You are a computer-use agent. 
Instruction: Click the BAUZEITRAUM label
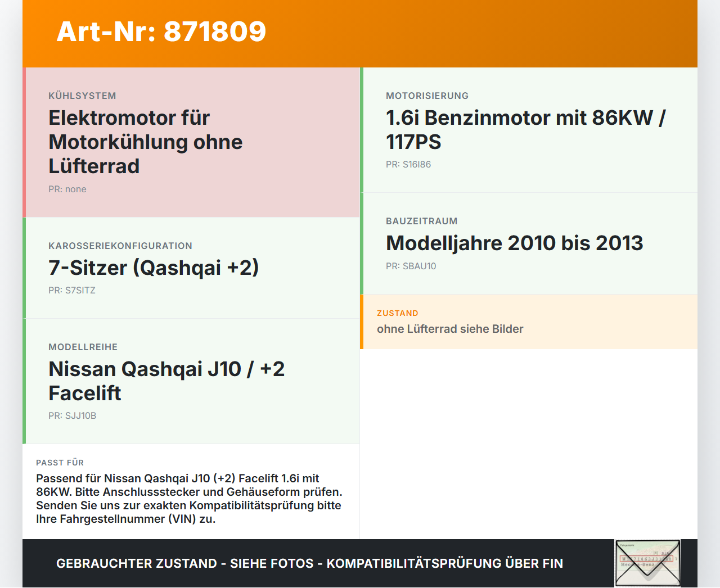tap(422, 221)
